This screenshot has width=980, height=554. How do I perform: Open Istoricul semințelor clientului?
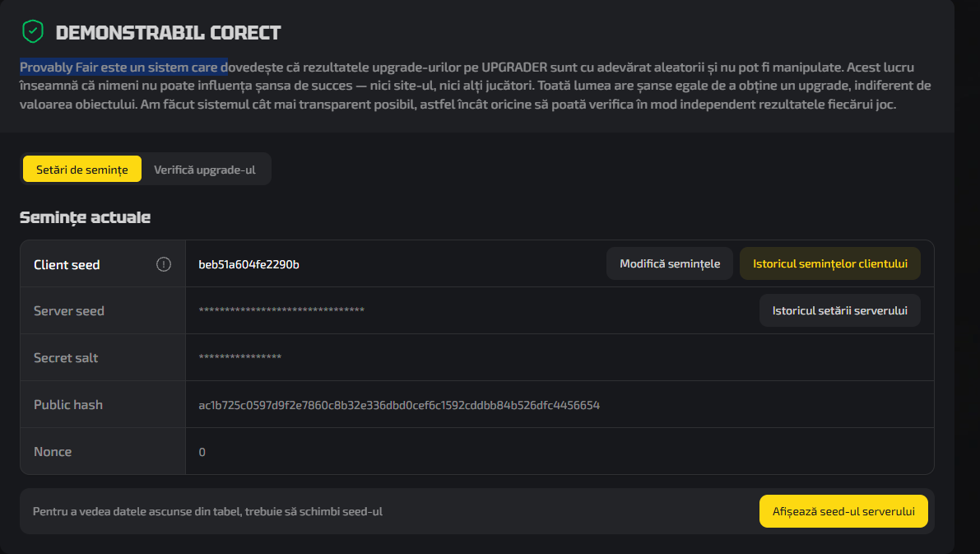point(830,264)
